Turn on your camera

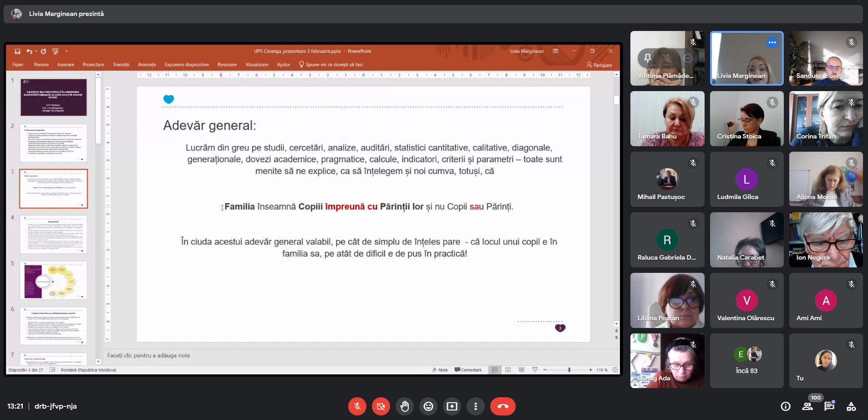[x=381, y=406]
